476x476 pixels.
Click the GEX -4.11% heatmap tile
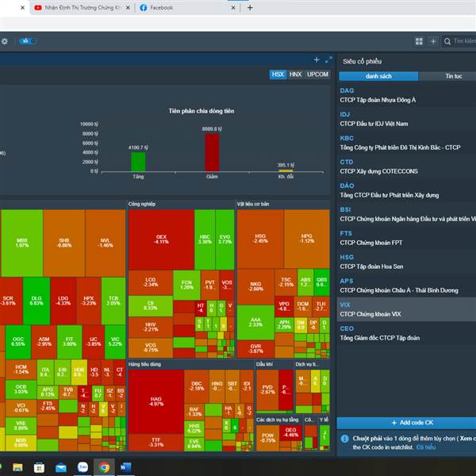(x=161, y=240)
